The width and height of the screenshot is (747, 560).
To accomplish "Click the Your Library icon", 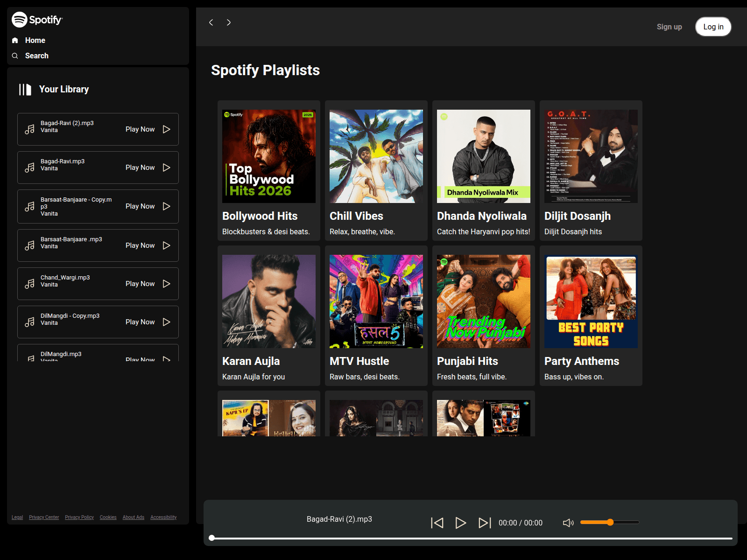I will [x=25, y=90].
